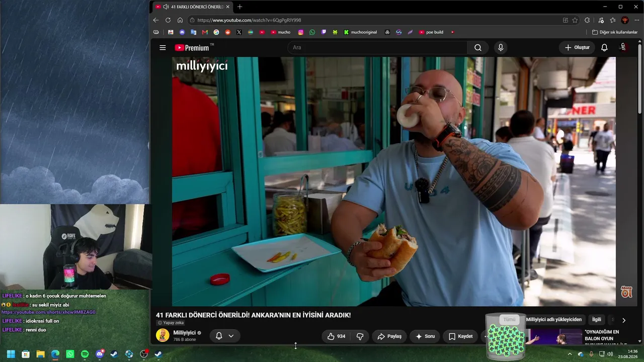The height and width of the screenshot is (362, 644).
Task: Open the Discord bookmark icon
Action: tap(182, 32)
